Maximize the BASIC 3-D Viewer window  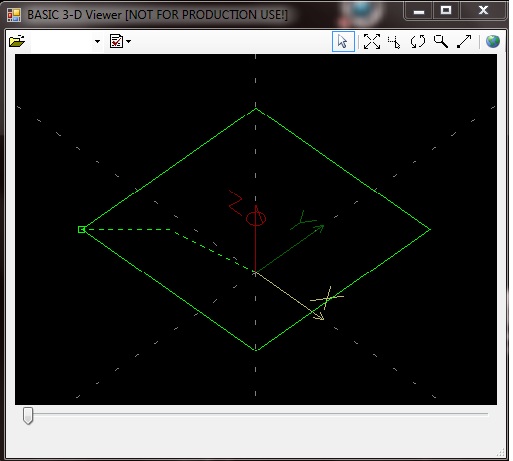click(446, 11)
